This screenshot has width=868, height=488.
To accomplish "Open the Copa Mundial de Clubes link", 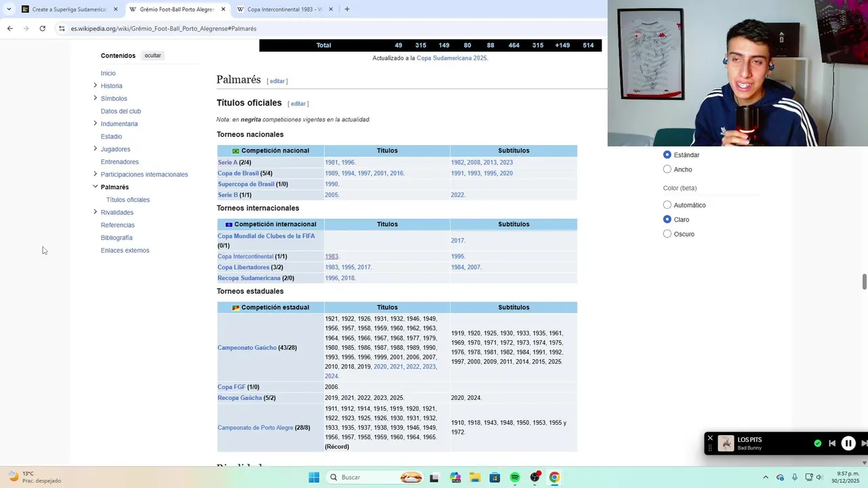I will point(266,236).
